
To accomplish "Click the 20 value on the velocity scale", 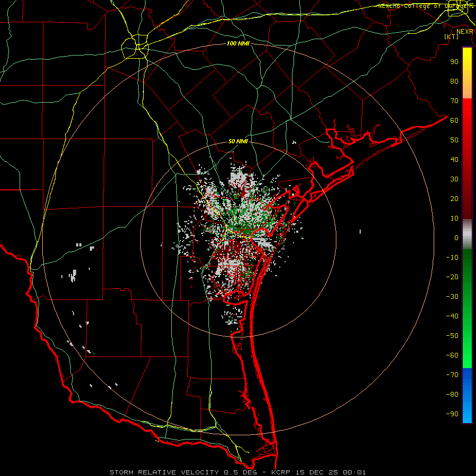I will tap(454, 199).
